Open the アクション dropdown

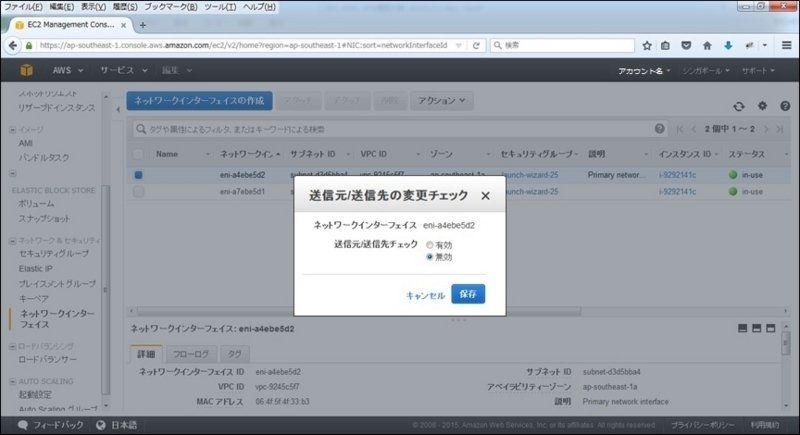tap(442, 101)
